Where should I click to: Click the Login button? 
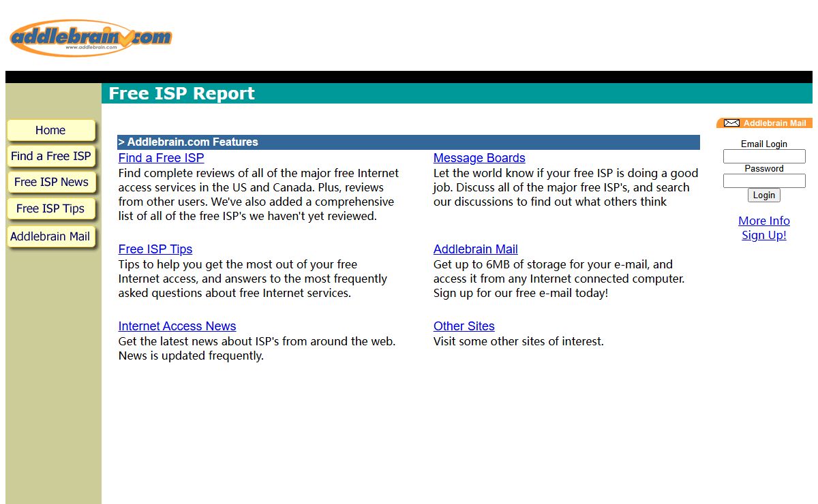coord(764,195)
